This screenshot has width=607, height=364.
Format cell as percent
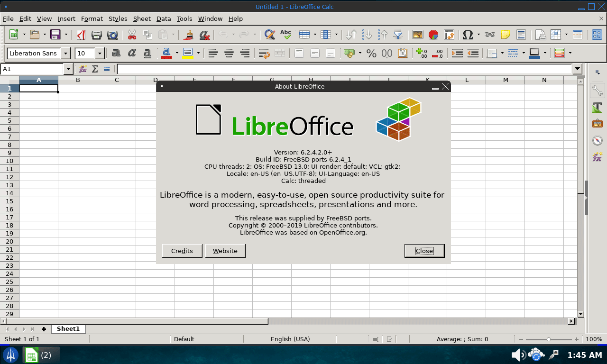click(x=371, y=53)
